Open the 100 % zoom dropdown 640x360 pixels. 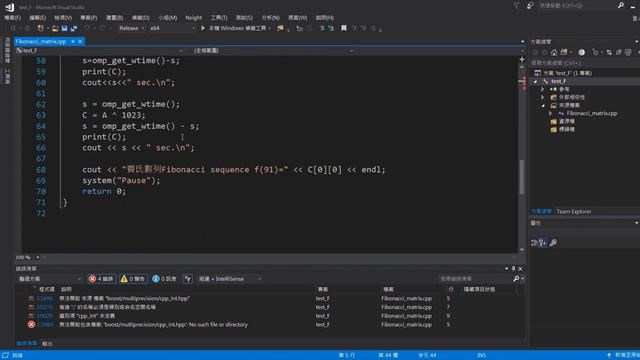28,258
